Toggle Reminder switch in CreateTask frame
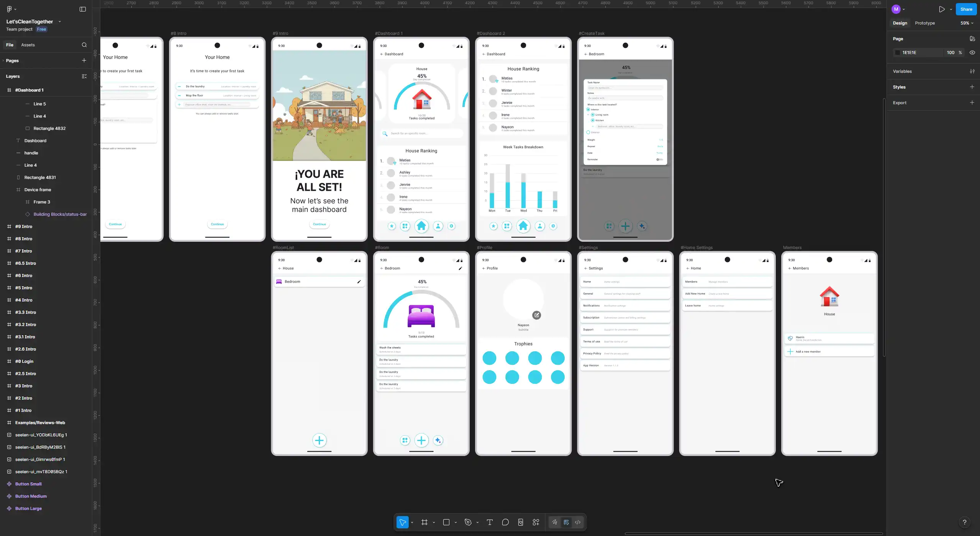980x536 pixels. pos(659,159)
